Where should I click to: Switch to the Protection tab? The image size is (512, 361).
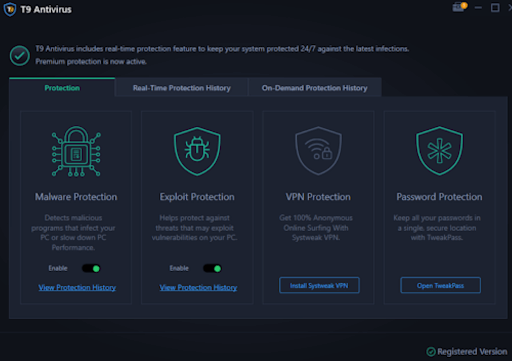click(x=62, y=87)
